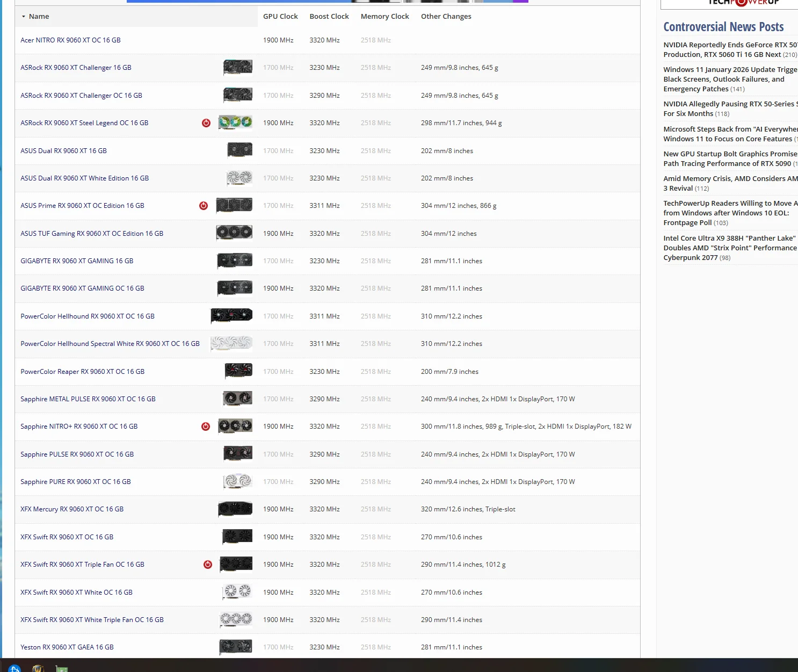Click the review badge beside ASUS Prime RX 9060 XT
Screen dimensions: 798x672
(203, 205)
